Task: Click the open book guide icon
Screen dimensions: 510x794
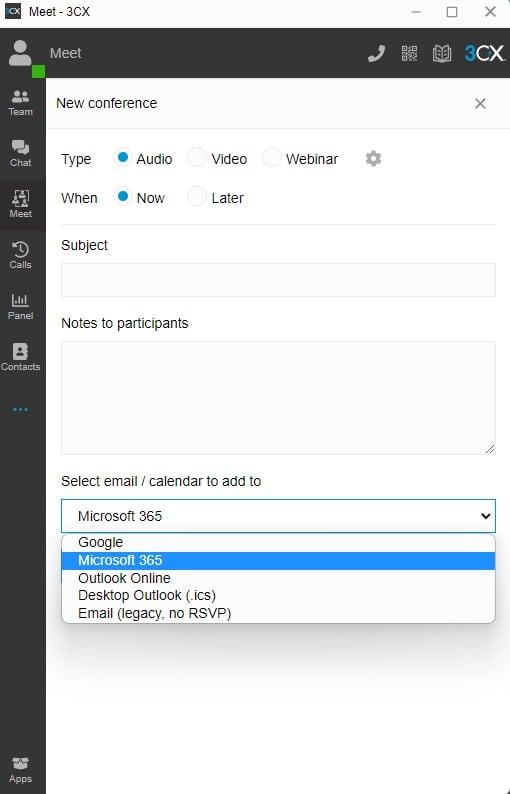Action: pyautogui.click(x=442, y=53)
